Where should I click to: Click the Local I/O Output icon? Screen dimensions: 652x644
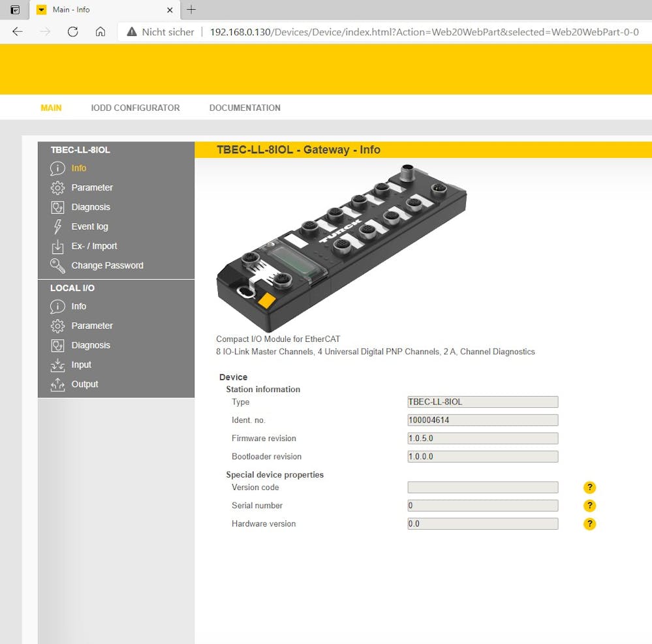click(57, 384)
